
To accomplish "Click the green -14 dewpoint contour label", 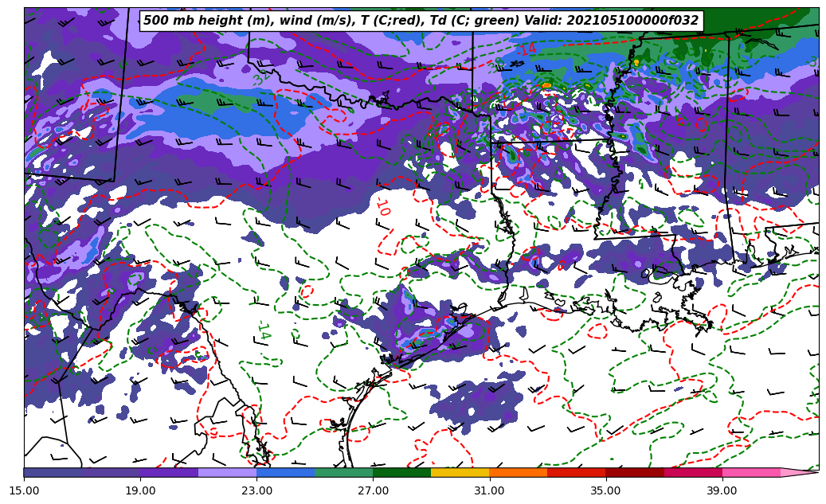I will pyautogui.click(x=264, y=330).
